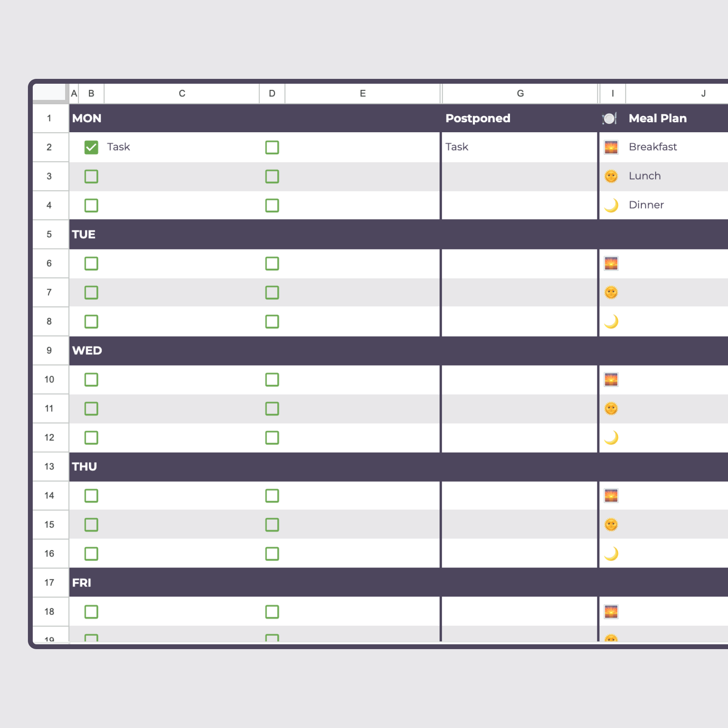This screenshot has width=728, height=728.
Task: Tick the column B checkbox in row 7
Action: pos(91,292)
